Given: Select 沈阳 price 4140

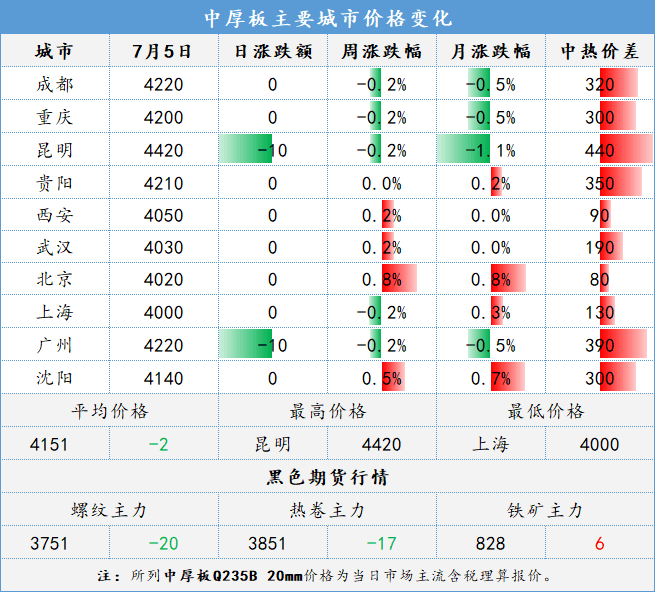Looking at the screenshot, I should pos(163,379).
